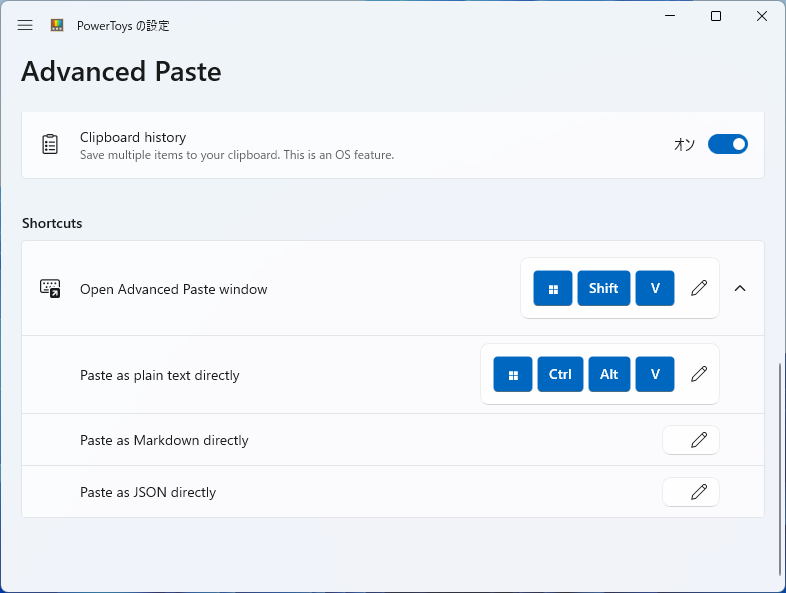Click the Ctrl key badge in shortcut
Screen dimensions: 786x593
[560, 374]
